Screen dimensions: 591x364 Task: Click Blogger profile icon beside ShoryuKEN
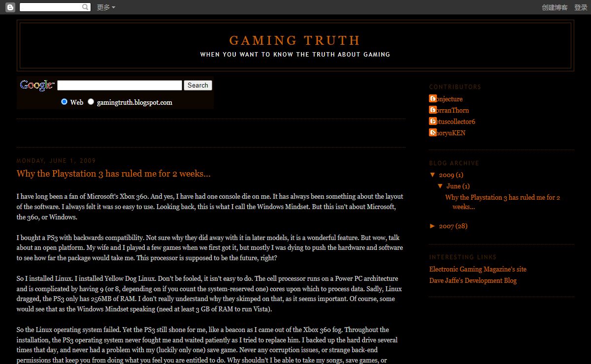[433, 132]
